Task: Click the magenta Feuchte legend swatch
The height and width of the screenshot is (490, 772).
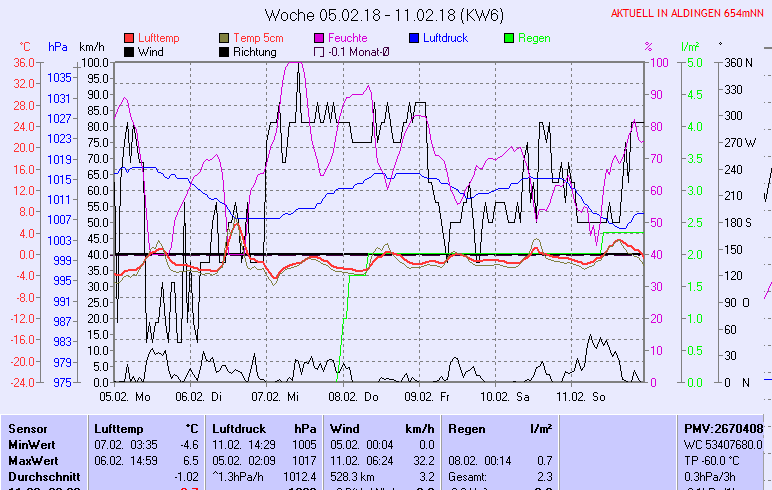Action: (320, 38)
